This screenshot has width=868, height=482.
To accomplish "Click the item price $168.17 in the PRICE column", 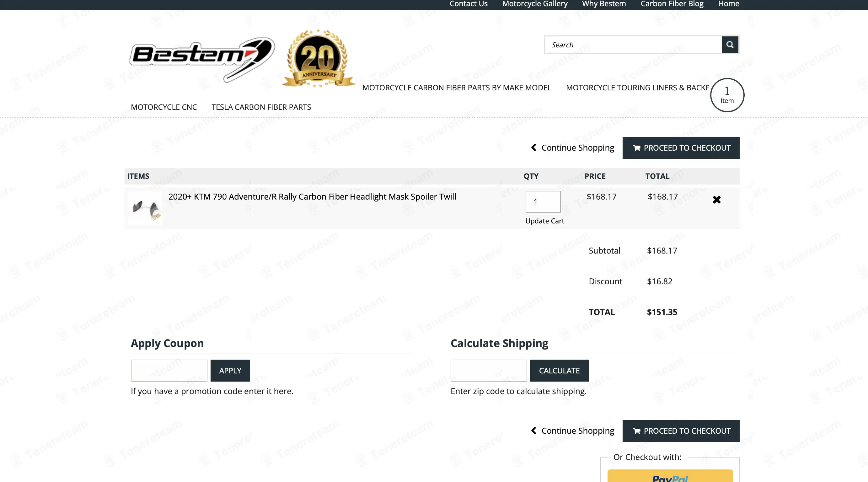I will tap(602, 196).
